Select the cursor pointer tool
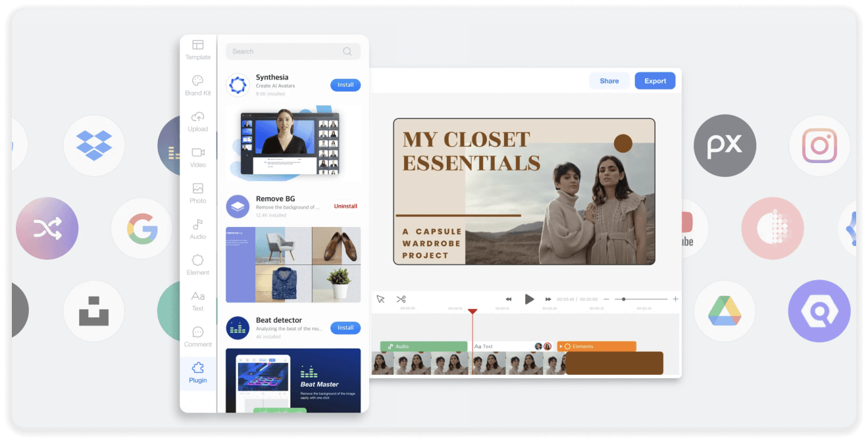Screen dimensions: 868x442 (x=380, y=299)
